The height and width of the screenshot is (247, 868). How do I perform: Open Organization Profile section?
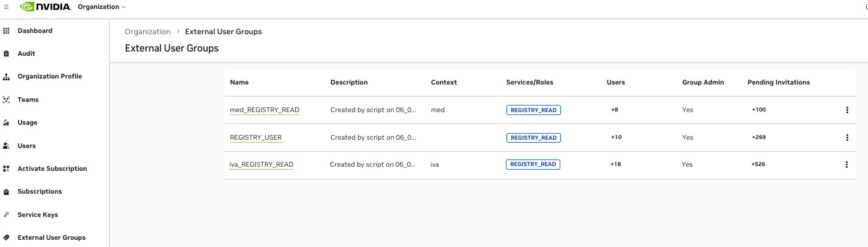coord(50,77)
